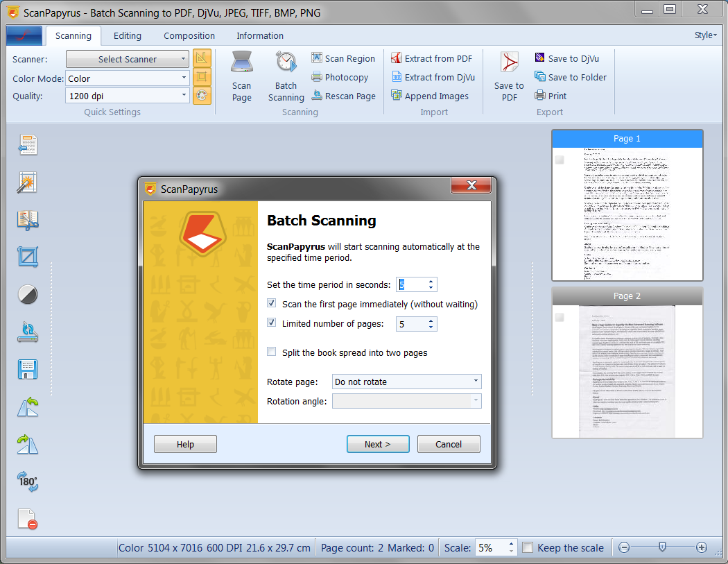The width and height of the screenshot is (728, 564).
Task: Click the time period in seconds field
Action: pos(411,284)
